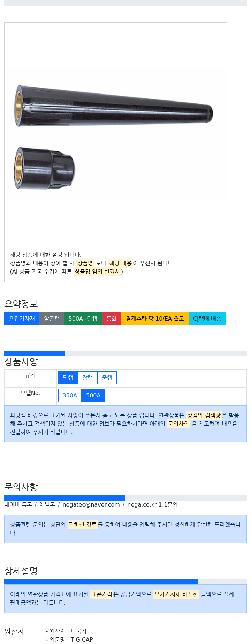Click the yellow 결제수량 당 10/EA 출고 tag

[155, 319]
